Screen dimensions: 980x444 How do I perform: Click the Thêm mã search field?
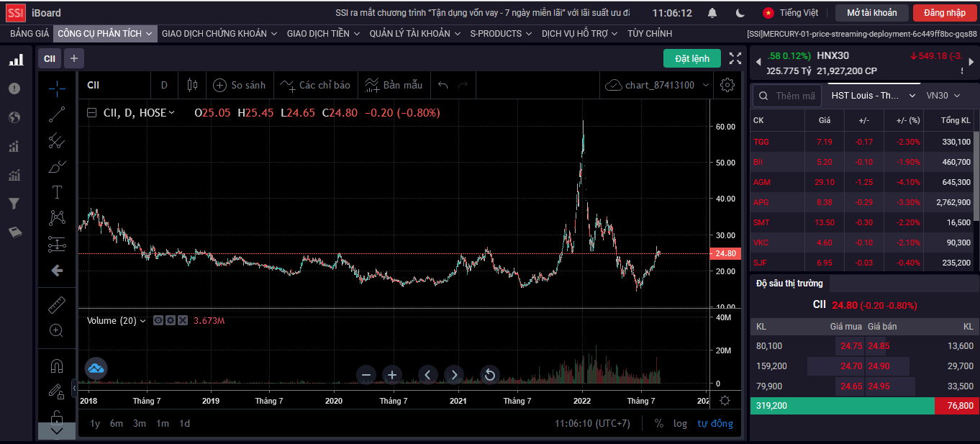coord(787,96)
